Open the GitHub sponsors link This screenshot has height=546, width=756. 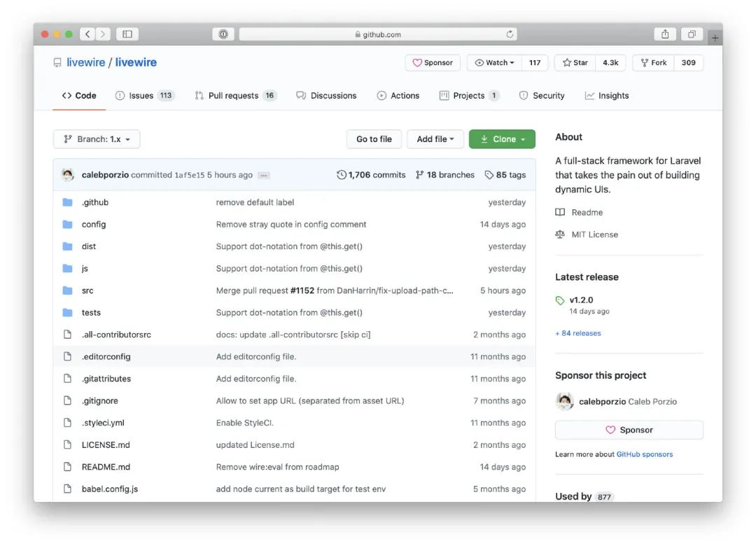[645, 454]
